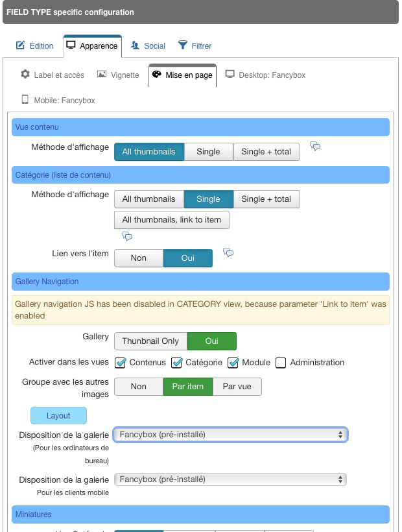Select All thumbnails, link to item option
Screen dimensions: 402x532
coord(172,220)
